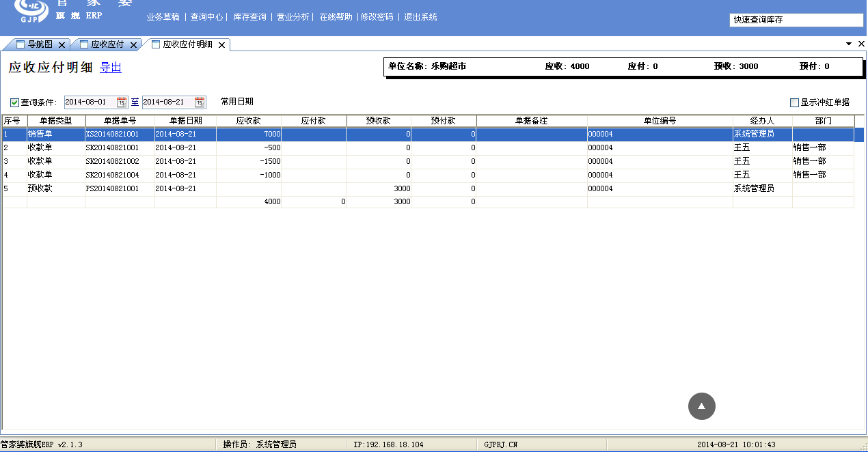Open tab list dropdown arrow at right
The height and width of the screenshot is (452, 868).
(x=849, y=44)
